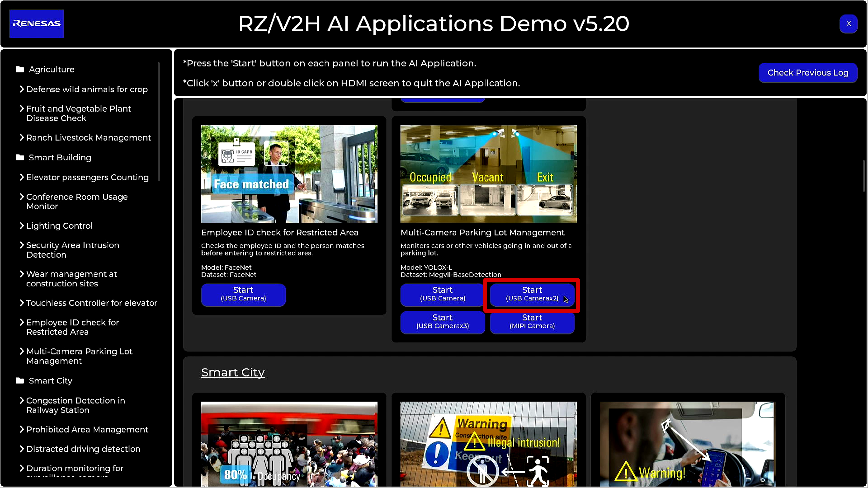Expand Defense wild animals for crop chevron
Screen dimensions: 868x488
tap(22, 89)
